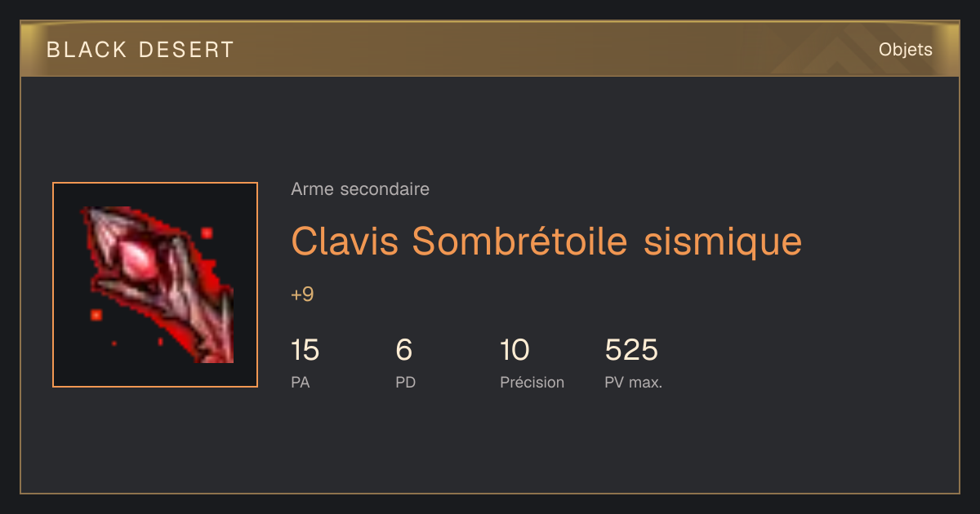Click the Précision value 10
The height and width of the screenshot is (514, 980).
[514, 350]
